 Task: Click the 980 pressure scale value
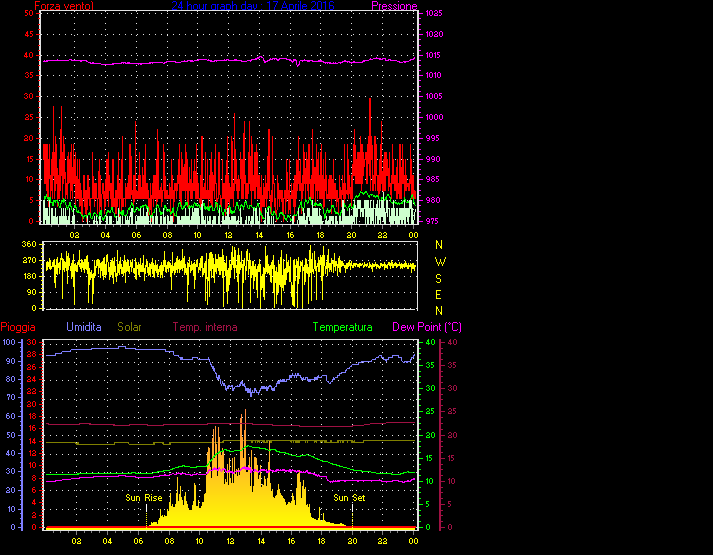[x=432, y=200]
